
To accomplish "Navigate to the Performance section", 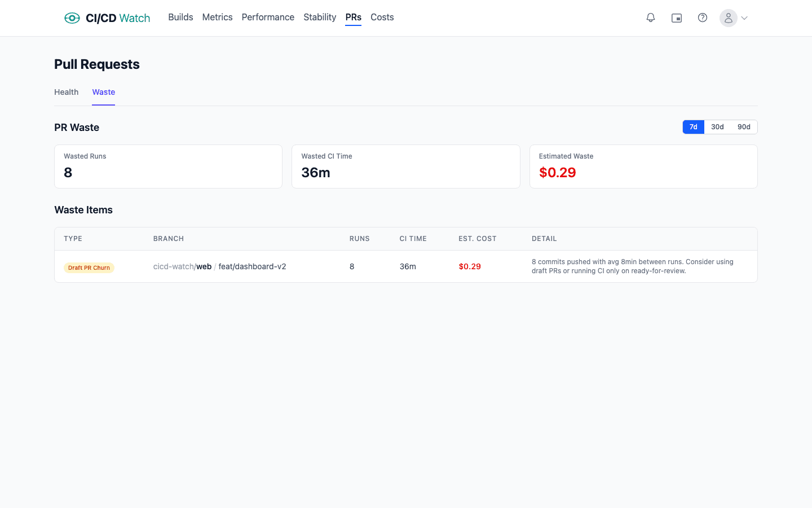I will click(268, 17).
